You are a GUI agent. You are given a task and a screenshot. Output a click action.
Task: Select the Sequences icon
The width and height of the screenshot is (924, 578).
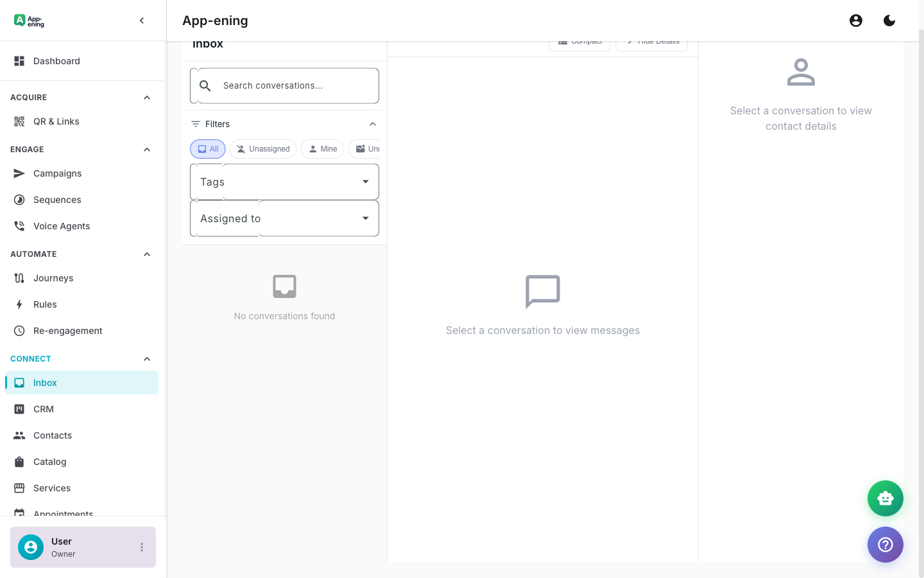[19, 200]
